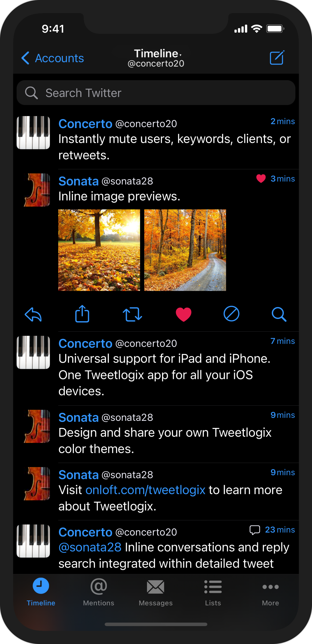The height and width of the screenshot is (644, 312).
Task: Open the autumn forest road image
Action: (x=185, y=250)
